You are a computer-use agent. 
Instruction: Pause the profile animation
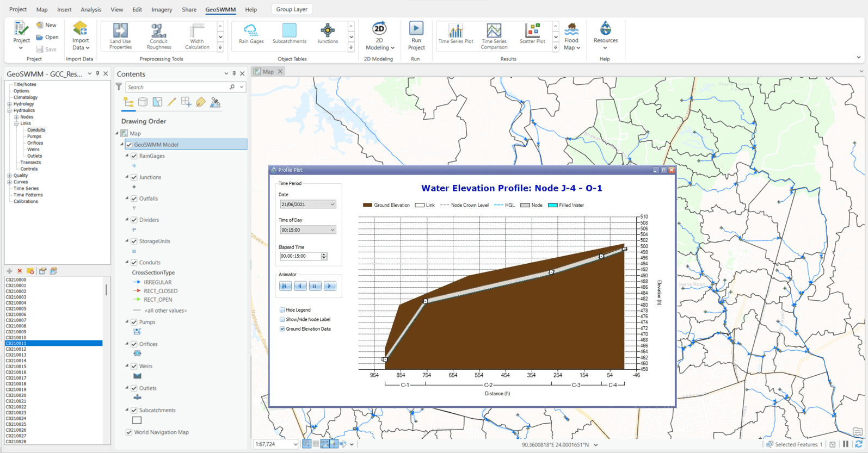pyautogui.click(x=315, y=286)
